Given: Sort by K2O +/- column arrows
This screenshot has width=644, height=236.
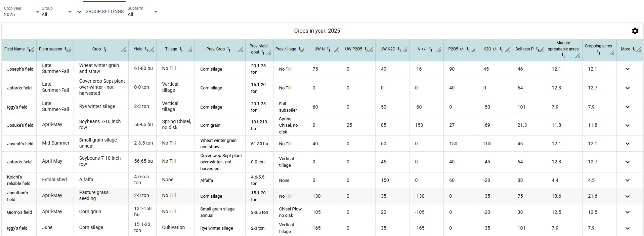Looking at the screenshot, I should coord(501,49).
